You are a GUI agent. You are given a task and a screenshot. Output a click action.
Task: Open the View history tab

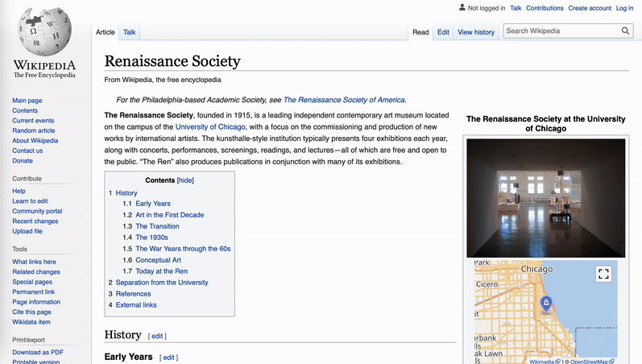pyautogui.click(x=476, y=32)
